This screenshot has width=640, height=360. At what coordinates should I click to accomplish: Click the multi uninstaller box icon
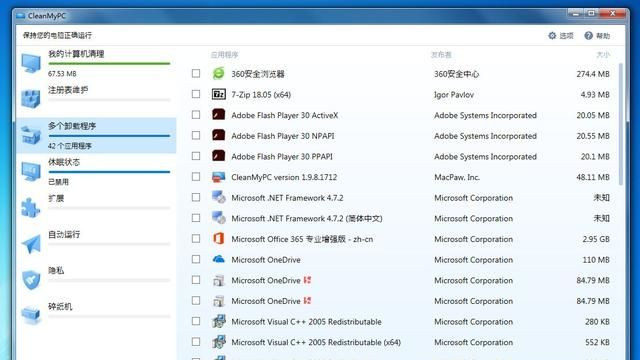31,135
